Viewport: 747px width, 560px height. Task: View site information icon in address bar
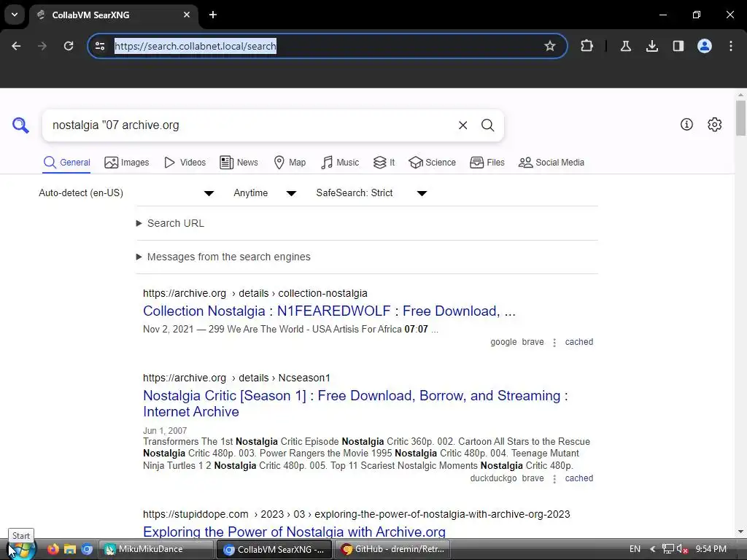coord(100,46)
